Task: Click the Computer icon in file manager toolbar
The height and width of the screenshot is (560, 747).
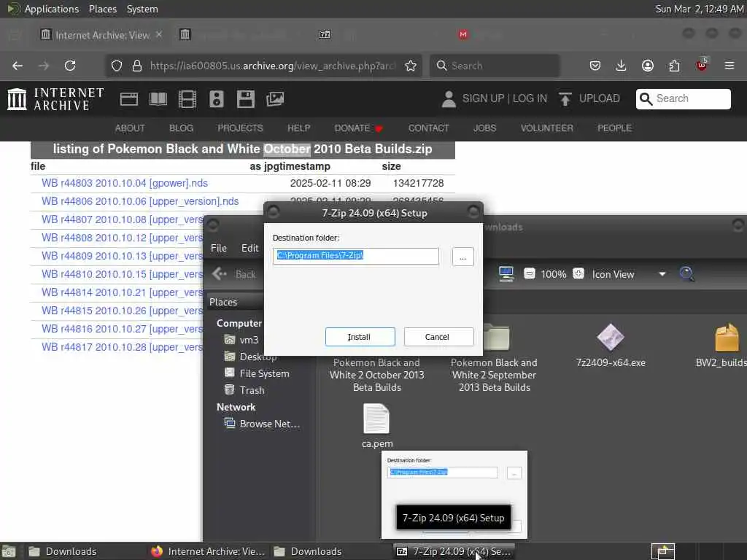Action: pyautogui.click(x=506, y=274)
